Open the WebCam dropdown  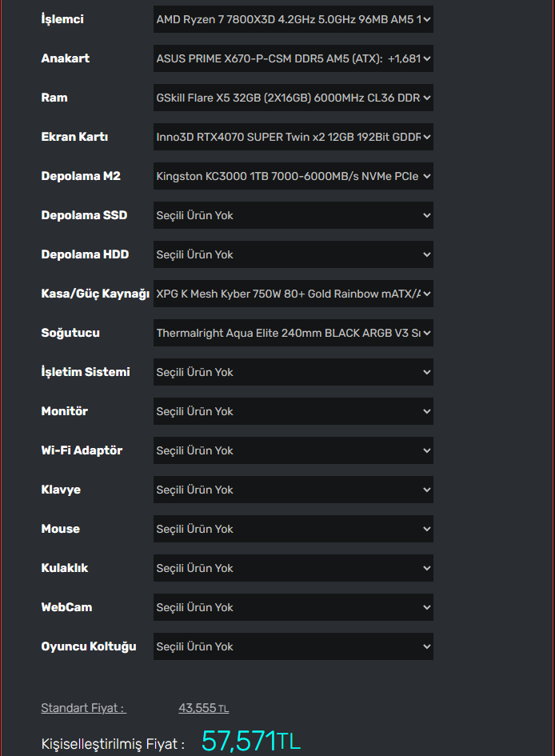tap(293, 607)
